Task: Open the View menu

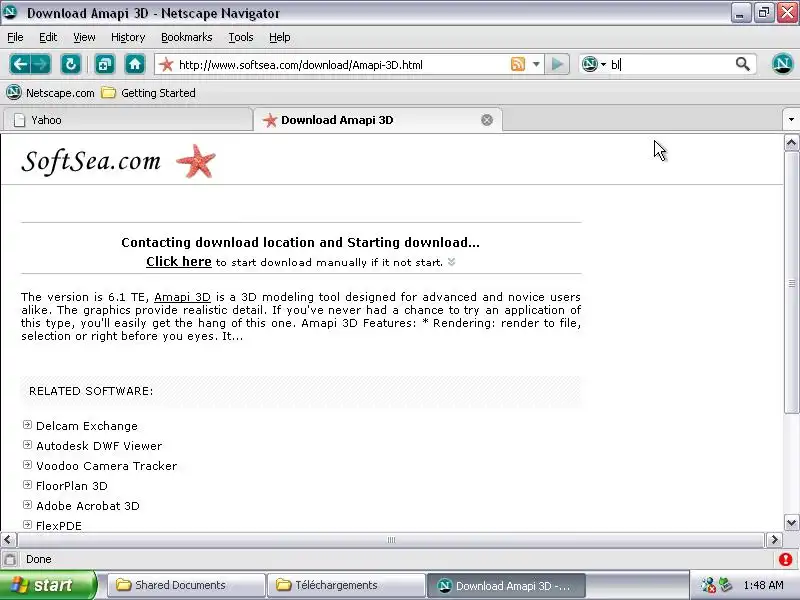Action: (x=84, y=37)
